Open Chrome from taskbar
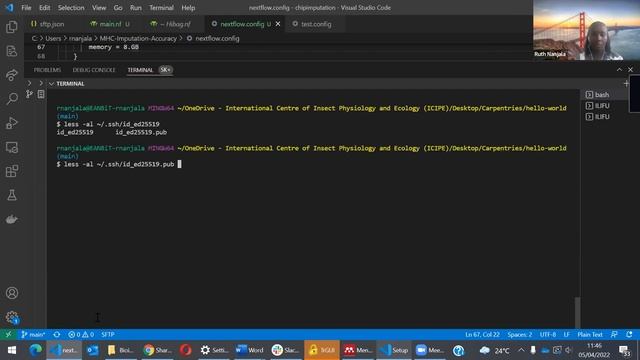This screenshot has height=360, width=640. tap(157, 350)
